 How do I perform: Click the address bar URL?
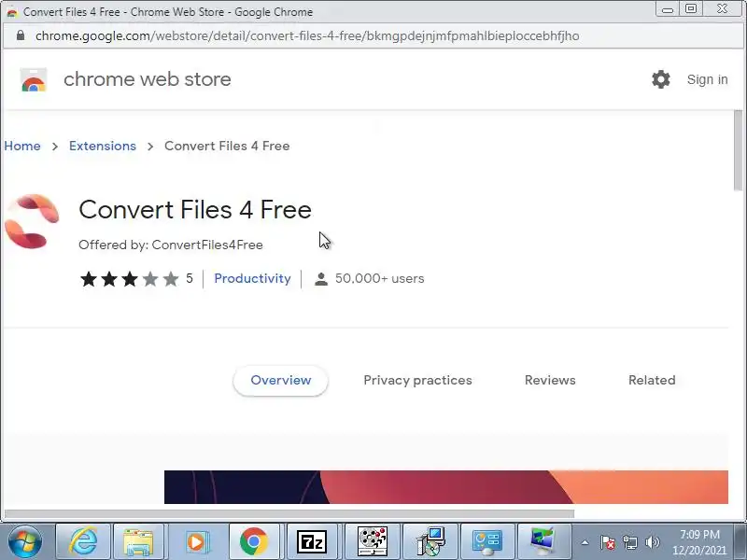[x=307, y=35]
